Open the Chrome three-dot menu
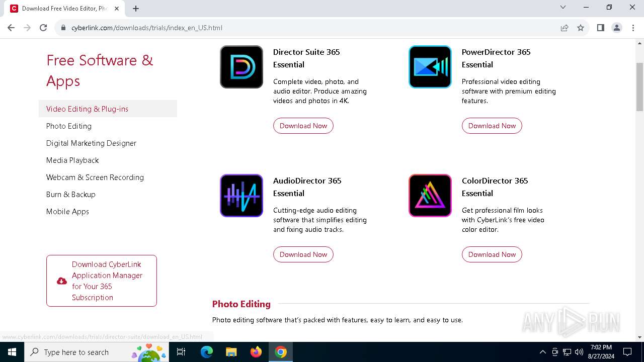Image resolution: width=644 pixels, height=362 pixels. click(632, 28)
